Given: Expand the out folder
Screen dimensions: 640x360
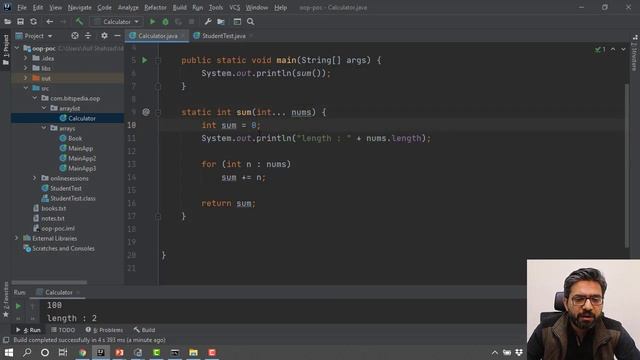Looking at the screenshot, I should tap(26, 78).
